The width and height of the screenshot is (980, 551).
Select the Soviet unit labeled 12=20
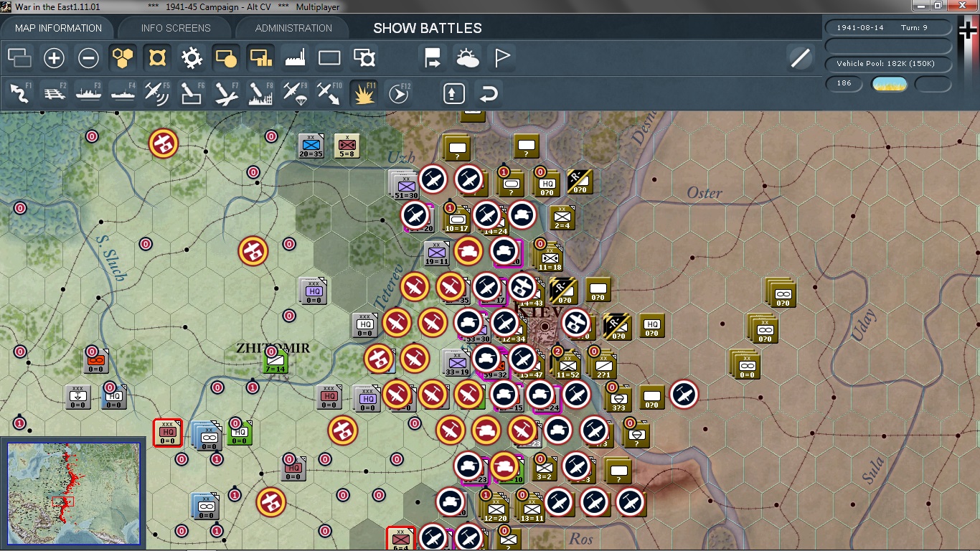[x=496, y=509]
